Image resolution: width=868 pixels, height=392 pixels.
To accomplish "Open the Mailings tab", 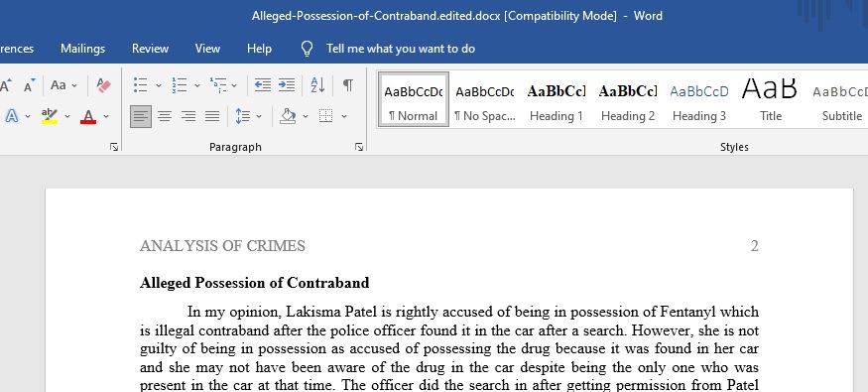I will (82, 49).
